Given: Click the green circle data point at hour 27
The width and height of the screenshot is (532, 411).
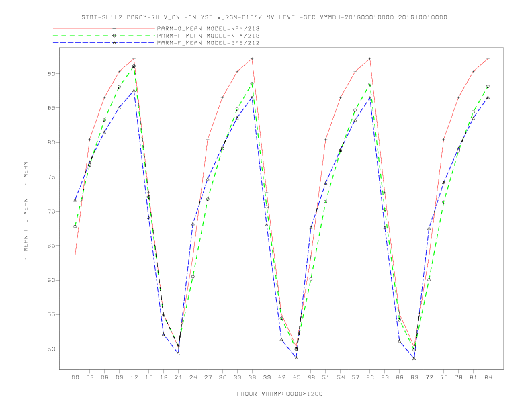Looking at the screenshot, I should tap(208, 199).
